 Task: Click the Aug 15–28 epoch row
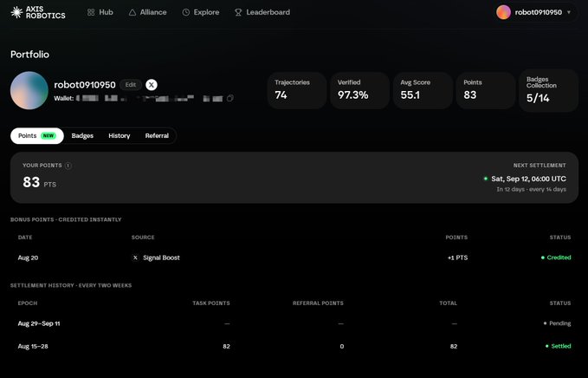coord(294,346)
